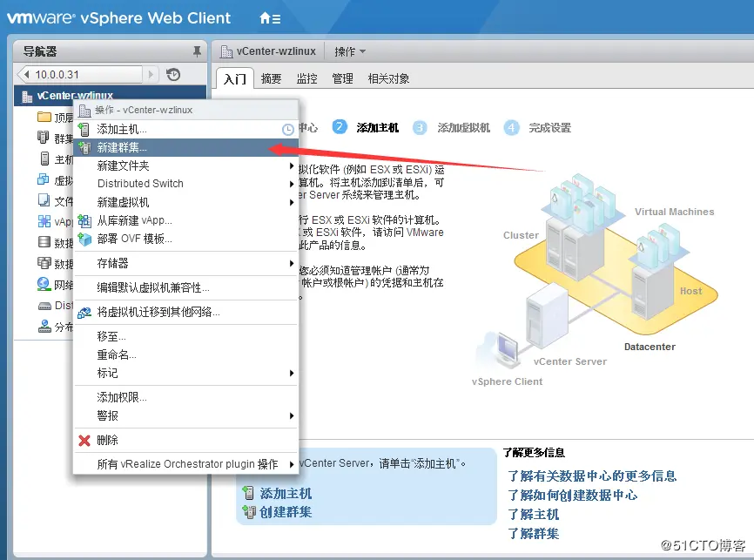Switch to the 摘要 tab
Viewport: 754px width, 560px height.
[270, 78]
